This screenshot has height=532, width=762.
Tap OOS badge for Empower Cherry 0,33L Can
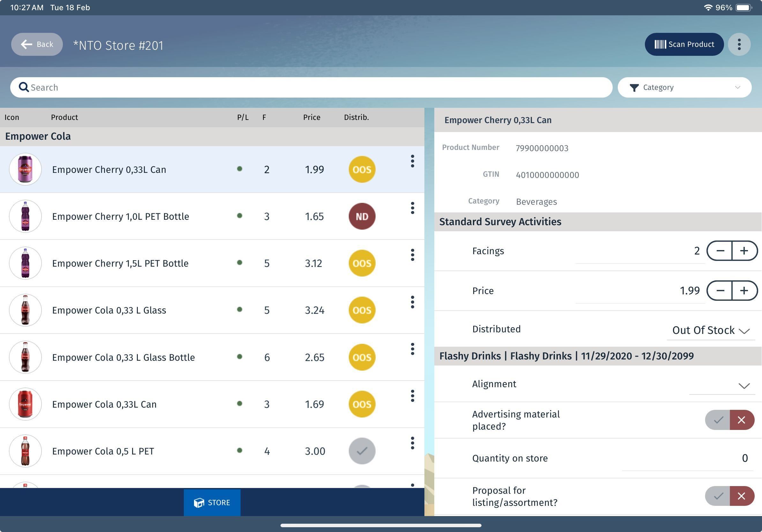(362, 169)
